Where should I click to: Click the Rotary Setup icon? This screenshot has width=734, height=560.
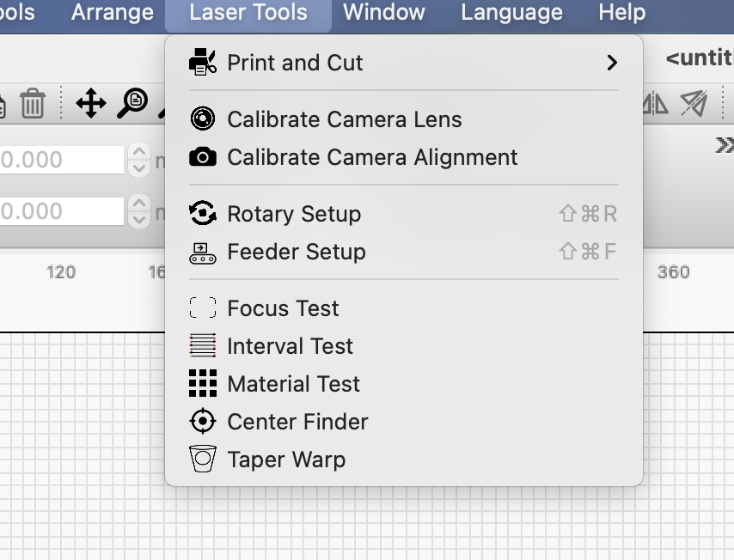(x=203, y=214)
